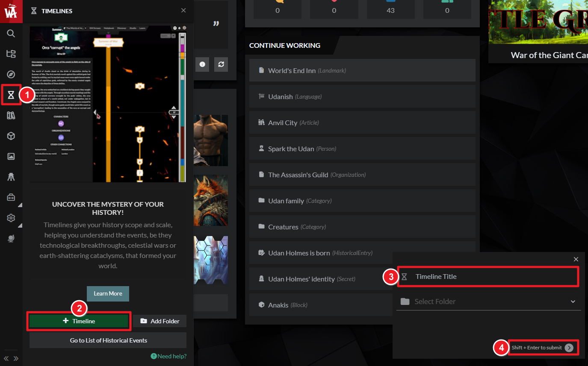The height and width of the screenshot is (366, 588).
Task: Open the Timelines hourglass sidebar icon
Action: click(x=11, y=95)
